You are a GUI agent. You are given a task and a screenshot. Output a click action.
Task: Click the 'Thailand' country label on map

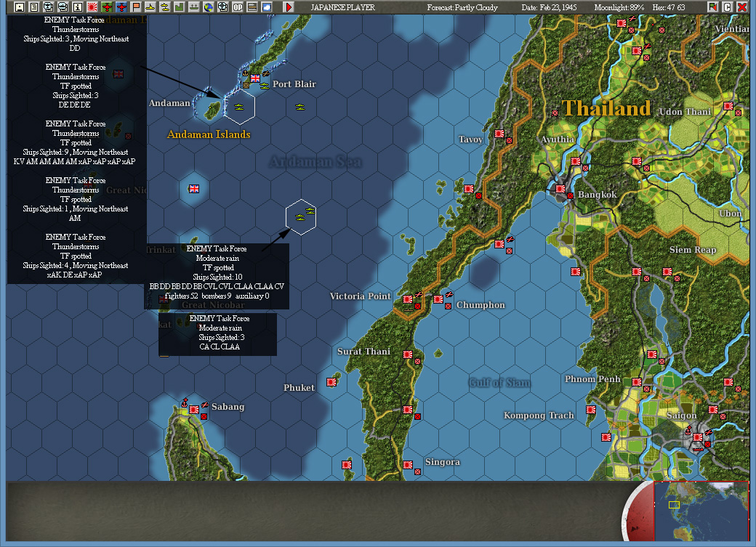[606, 108]
